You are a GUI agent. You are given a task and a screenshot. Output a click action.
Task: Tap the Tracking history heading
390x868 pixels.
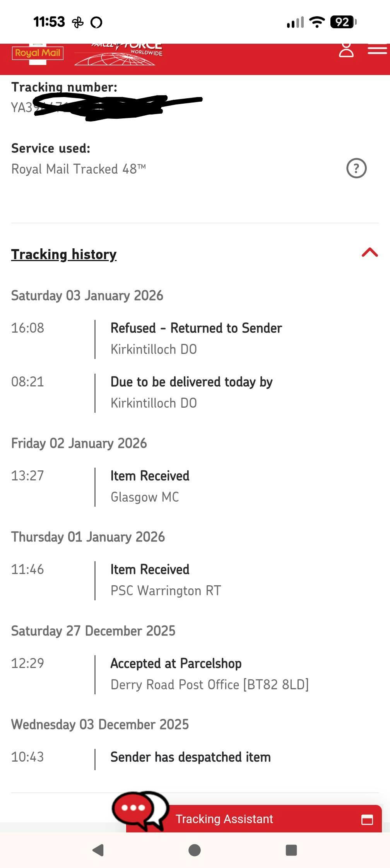click(64, 255)
